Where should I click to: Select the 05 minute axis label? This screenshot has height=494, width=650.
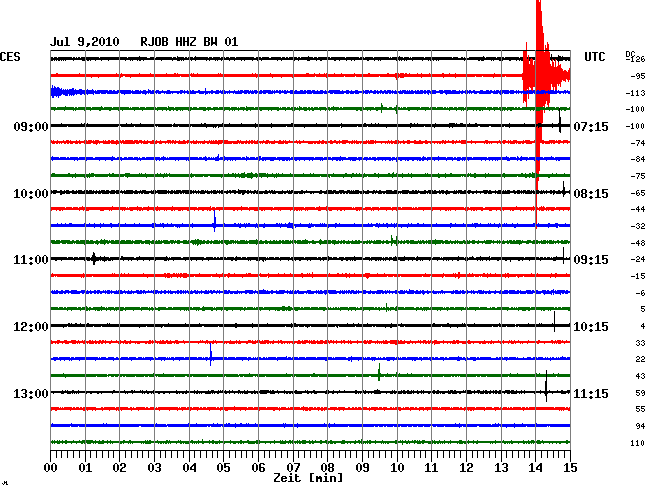(223, 468)
